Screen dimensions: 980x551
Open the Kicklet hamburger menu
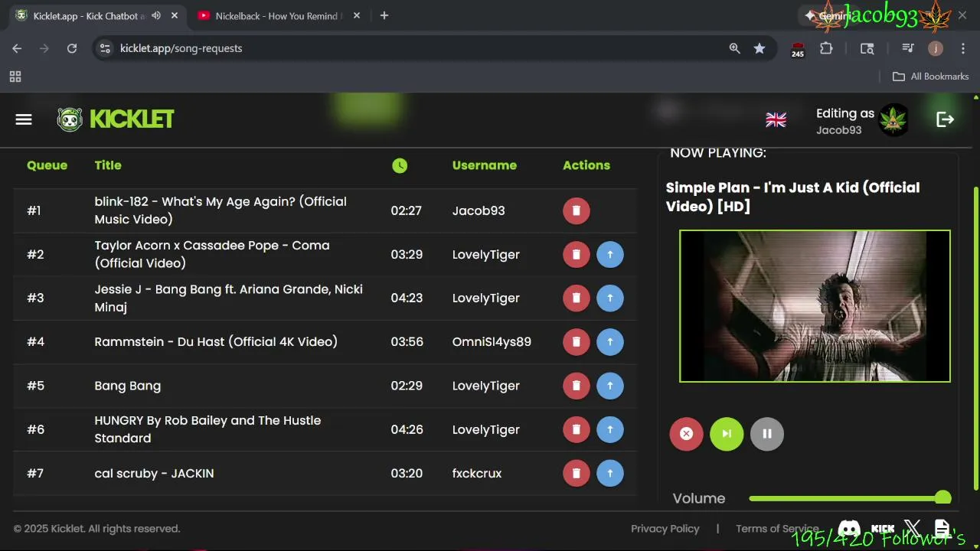(x=24, y=119)
